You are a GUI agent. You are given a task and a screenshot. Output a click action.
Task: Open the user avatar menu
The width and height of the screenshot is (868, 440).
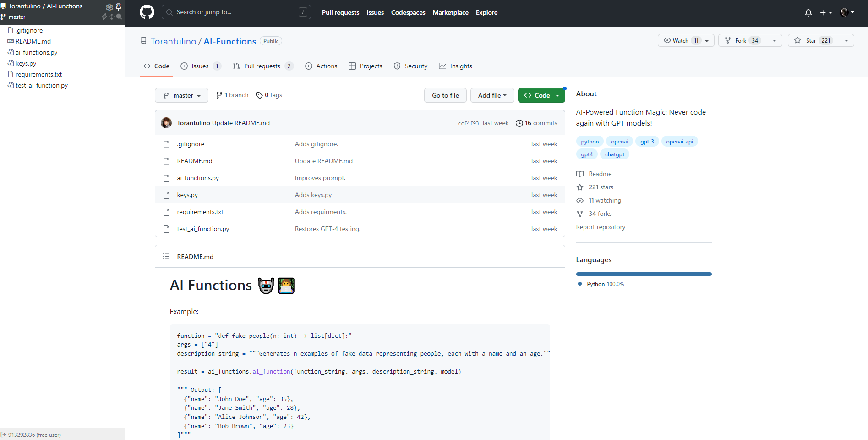[847, 12]
